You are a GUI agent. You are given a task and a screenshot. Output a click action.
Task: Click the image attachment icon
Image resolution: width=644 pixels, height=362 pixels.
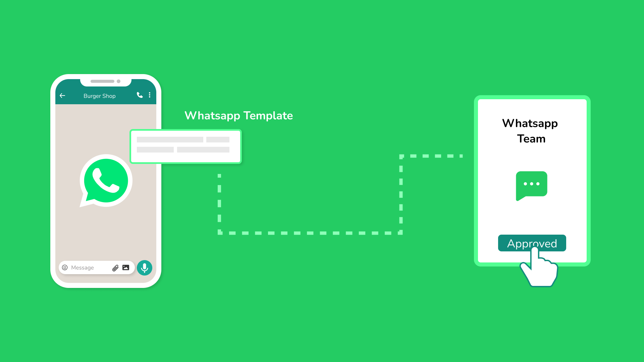(126, 267)
